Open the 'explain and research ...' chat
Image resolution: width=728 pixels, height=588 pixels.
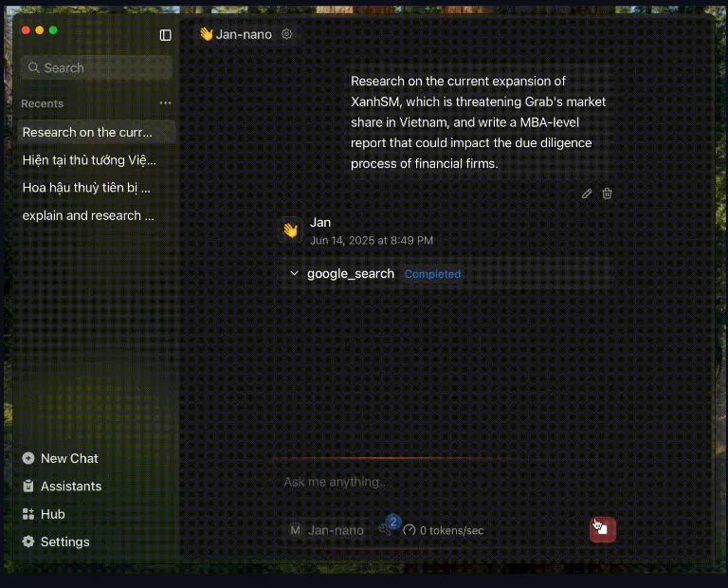pyautogui.click(x=88, y=215)
